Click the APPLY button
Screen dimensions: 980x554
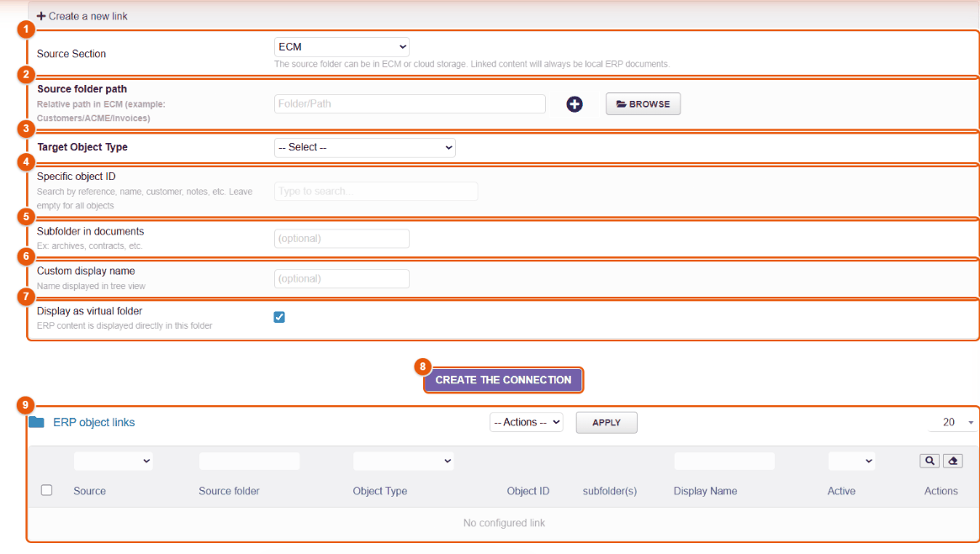607,423
